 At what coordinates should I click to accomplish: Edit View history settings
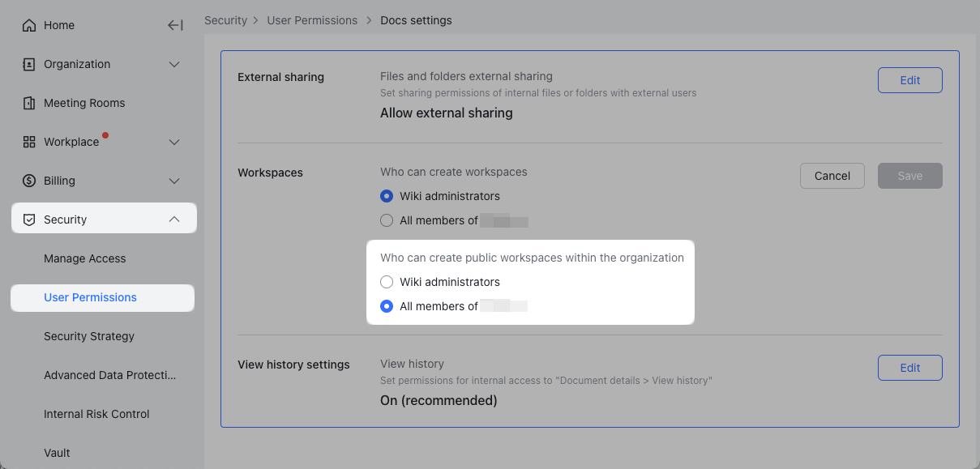(909, 368)
